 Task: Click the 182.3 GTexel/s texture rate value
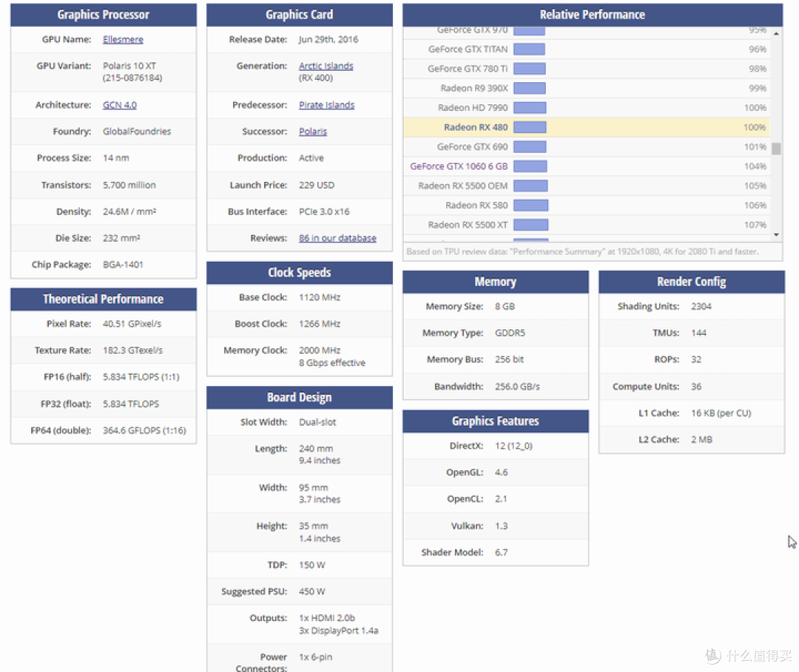pyautogui.click(x=133, y=350)
